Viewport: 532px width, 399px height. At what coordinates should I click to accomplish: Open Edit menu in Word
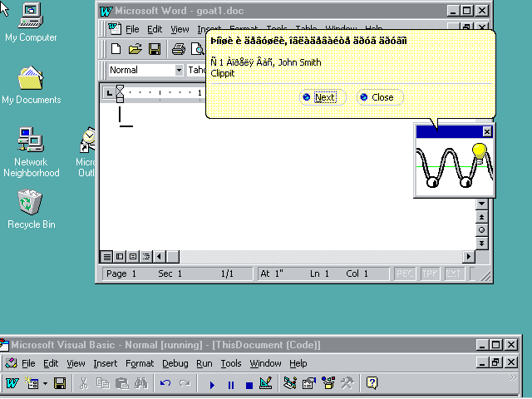155,30
